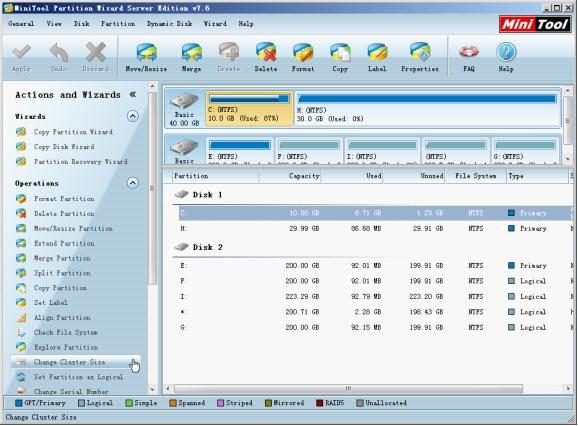Click the Apply checkmark toolbar icon
Viewport: 578px width, 426px height.
pyautogui.click(x=21, y=53)
